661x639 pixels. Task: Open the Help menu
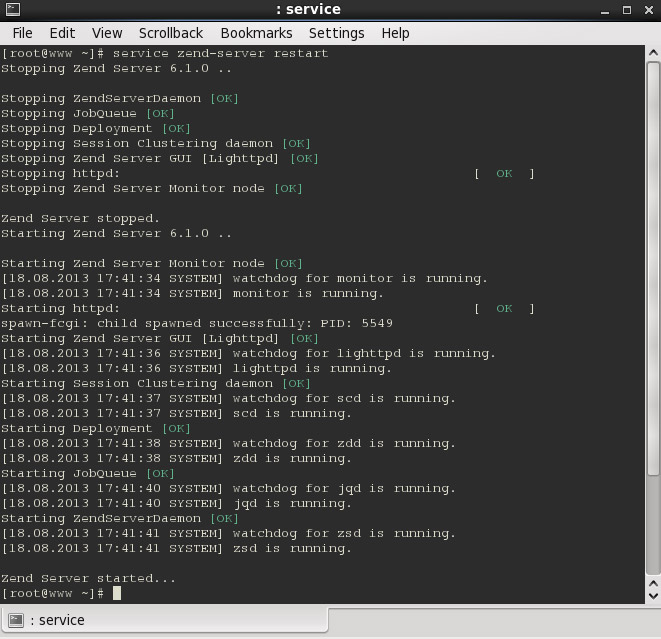pos(395,33)
